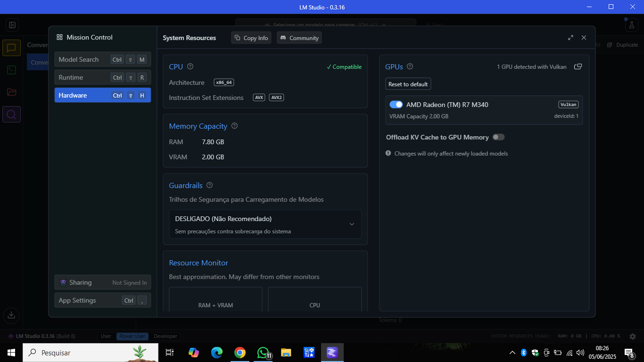This screenshot has width=644, height=362.
Task: Open the volume icon in system tray
Action: [x=580, y=353]
